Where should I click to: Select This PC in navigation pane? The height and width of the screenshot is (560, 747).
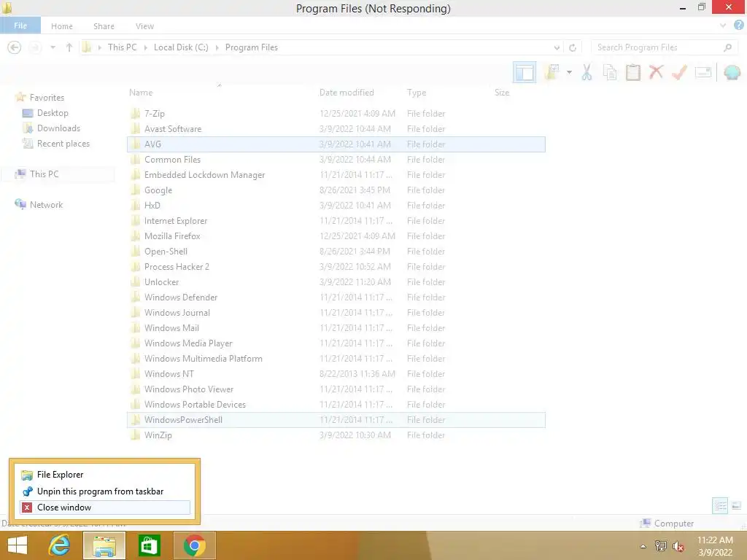[x=44, y=174]
